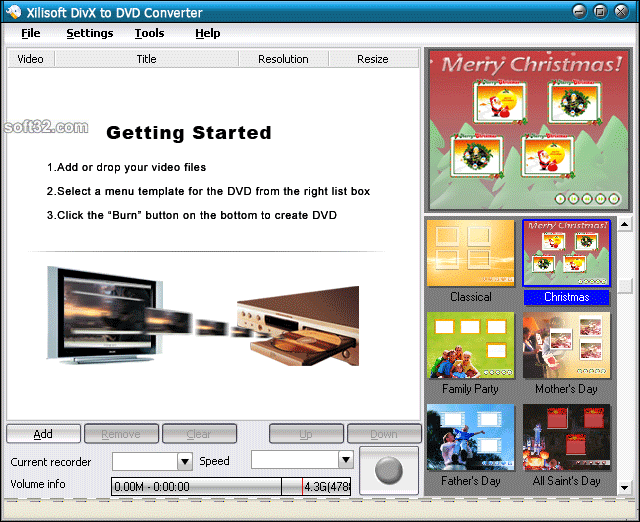Image resolution: width=640 pixels, height=522 pixels.
Task: Open the Help menu
Action: [x=207, y=33]
